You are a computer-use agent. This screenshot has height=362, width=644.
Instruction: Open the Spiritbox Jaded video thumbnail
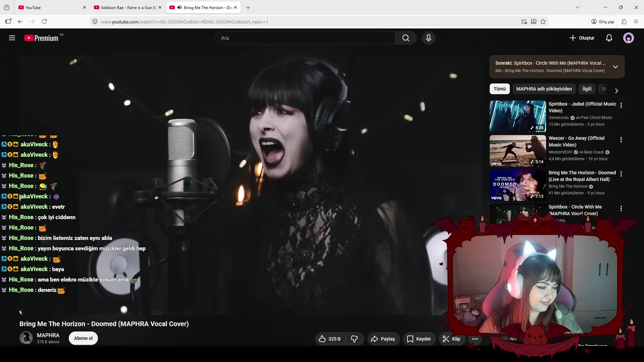pos(518,116)
